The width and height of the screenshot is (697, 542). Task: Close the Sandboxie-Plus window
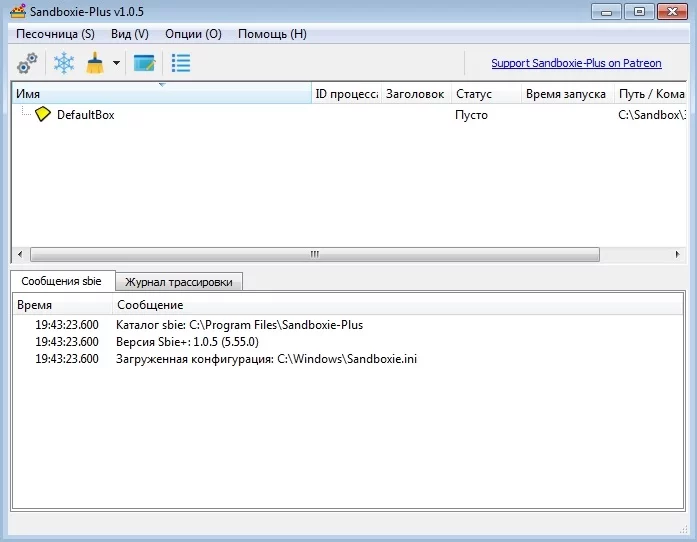coord(673,12)
